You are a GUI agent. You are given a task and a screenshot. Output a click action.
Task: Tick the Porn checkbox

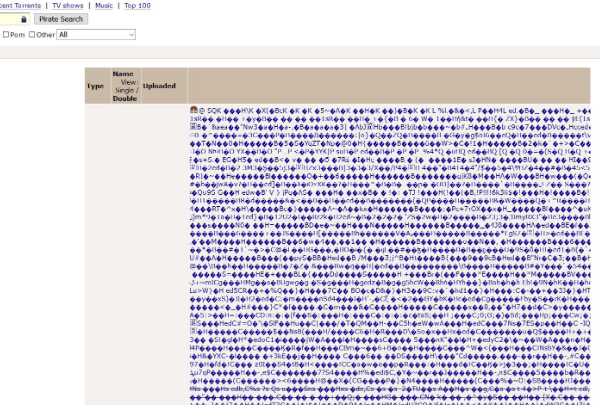tap(6, 34)
